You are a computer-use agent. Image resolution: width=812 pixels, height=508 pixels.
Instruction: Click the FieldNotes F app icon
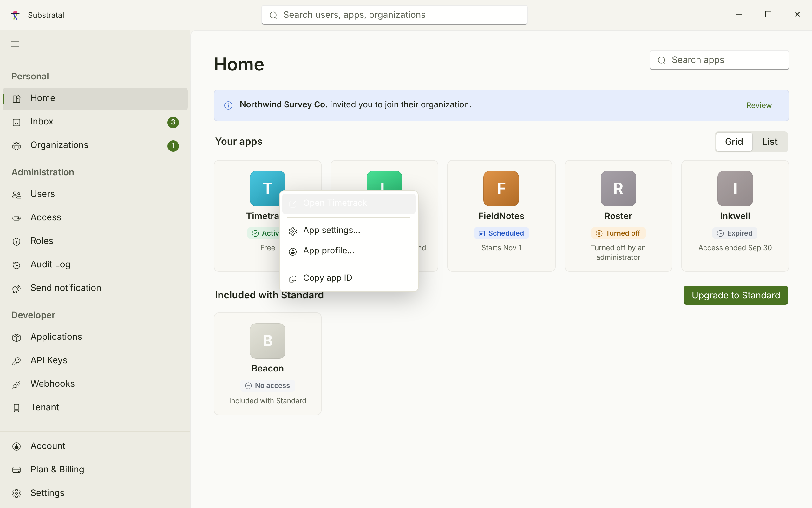(x=501, y=189)
